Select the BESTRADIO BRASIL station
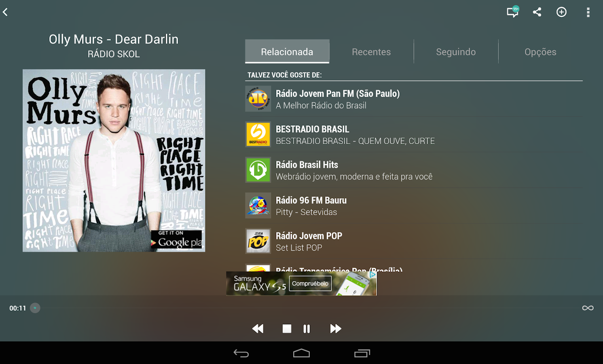 coord(414,135)
